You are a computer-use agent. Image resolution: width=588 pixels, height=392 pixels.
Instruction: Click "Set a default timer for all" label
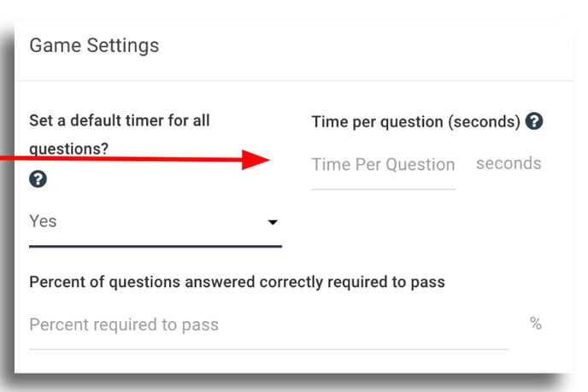tap(120, 120)
